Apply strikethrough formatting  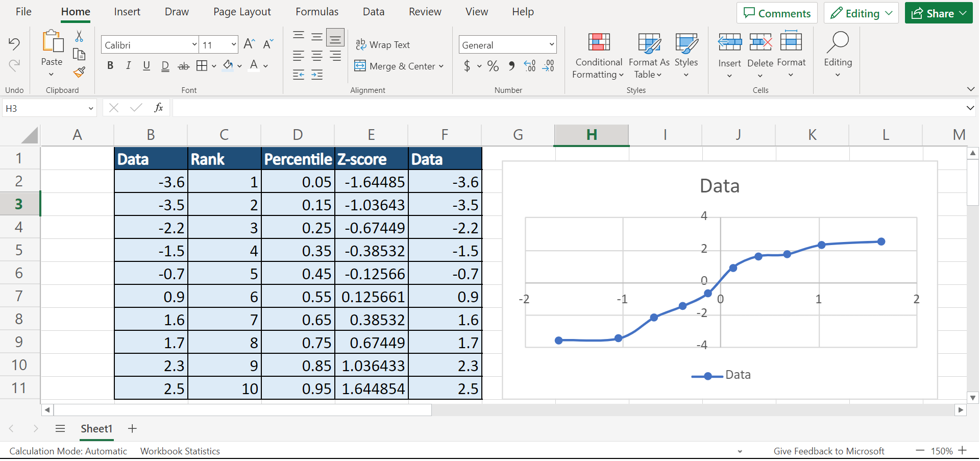tap(183, 65)
